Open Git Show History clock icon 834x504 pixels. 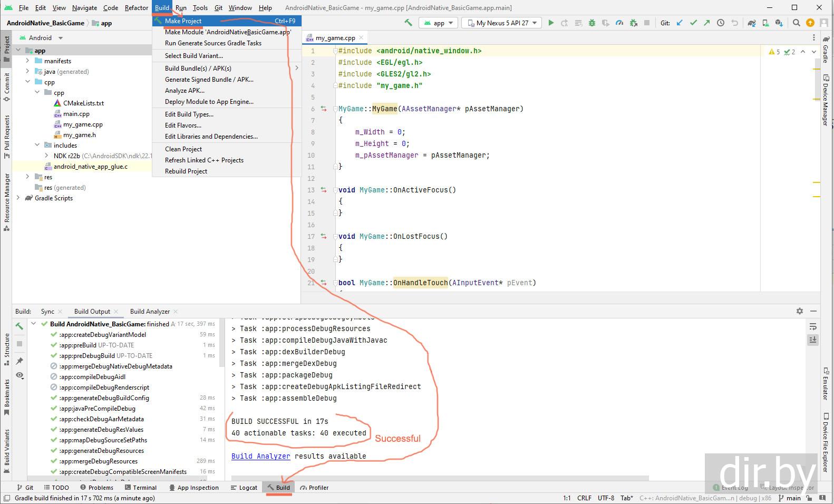point(720,23)
